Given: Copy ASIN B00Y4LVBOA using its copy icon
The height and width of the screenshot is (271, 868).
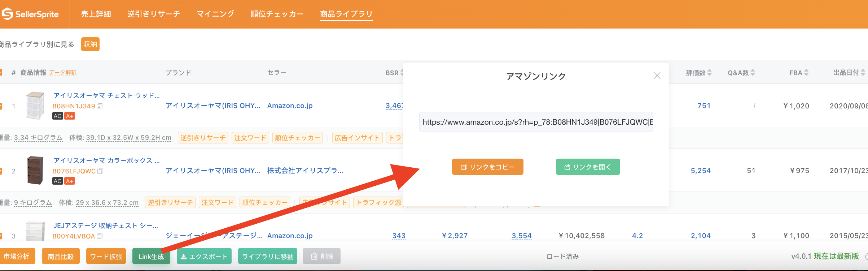Looking at the screenshot, I should click(100, 236).
